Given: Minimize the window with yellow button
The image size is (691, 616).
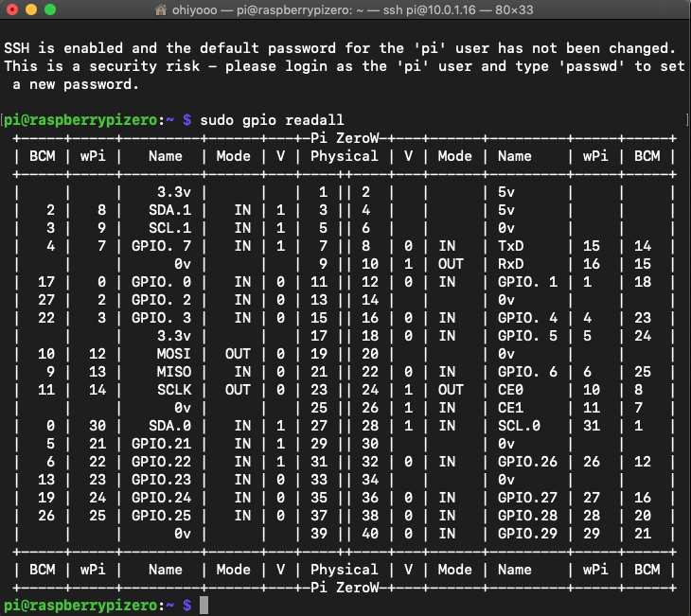Looking at the screenshot, I should point(31,9).
